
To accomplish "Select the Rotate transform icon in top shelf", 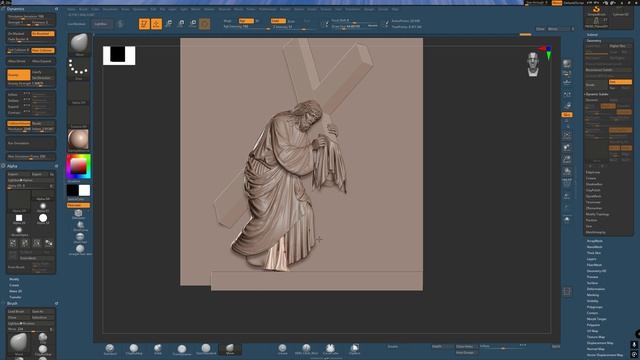I will click(x=193, y=24).
